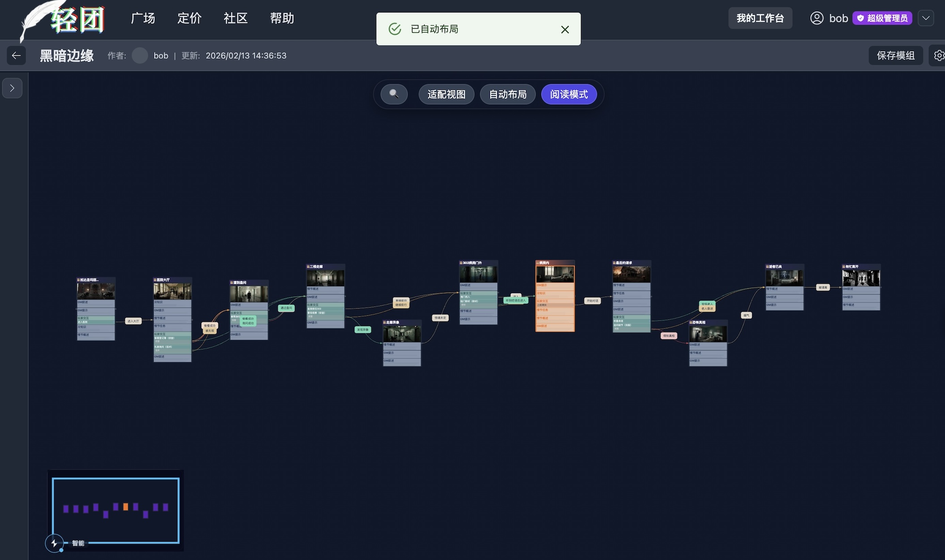Click the node icon of 医院大厅 node
Image resolution: width=945 pixels, height=560 pixels.
click(155, 280)
